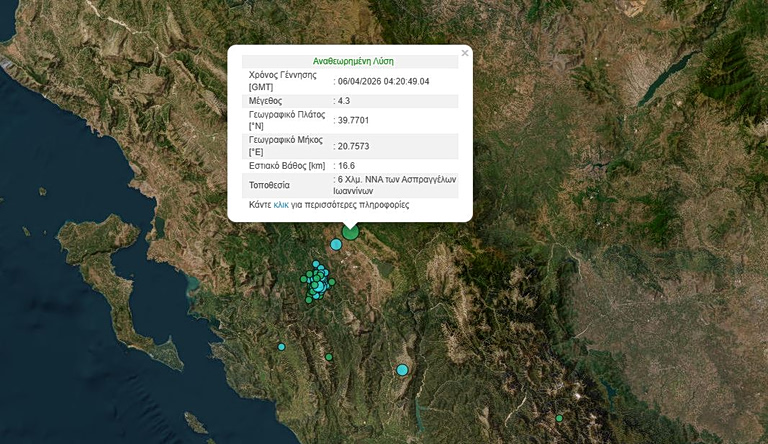The image size is (768, 444).
Task: Click the topmost cyan marker in the cluster
Action: point(316,264)
